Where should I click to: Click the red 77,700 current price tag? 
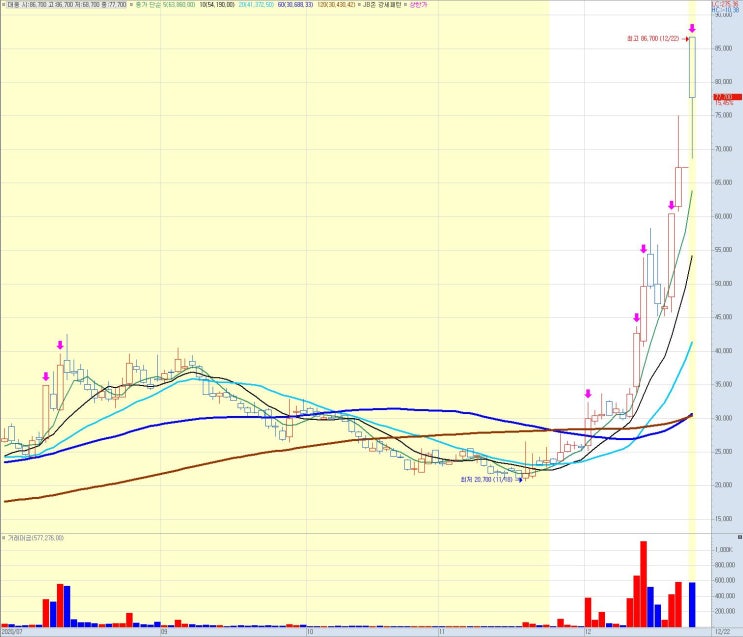[x=728, y=97]
